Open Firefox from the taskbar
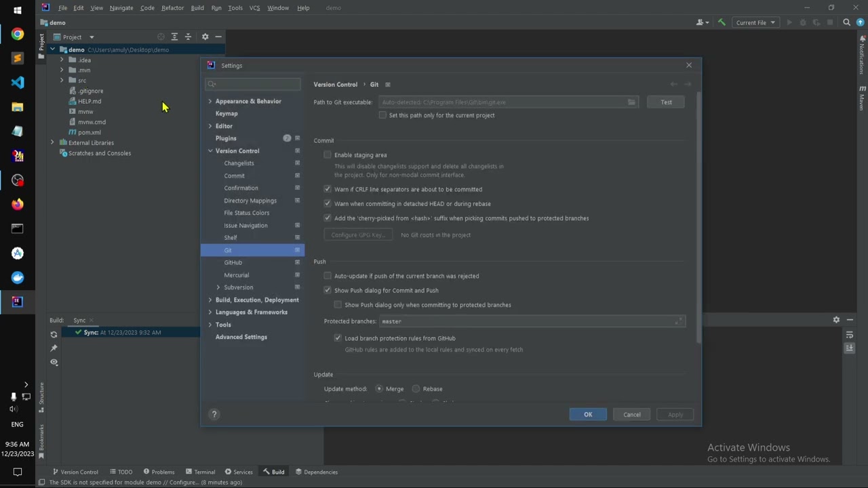 [x=18, y=204]
